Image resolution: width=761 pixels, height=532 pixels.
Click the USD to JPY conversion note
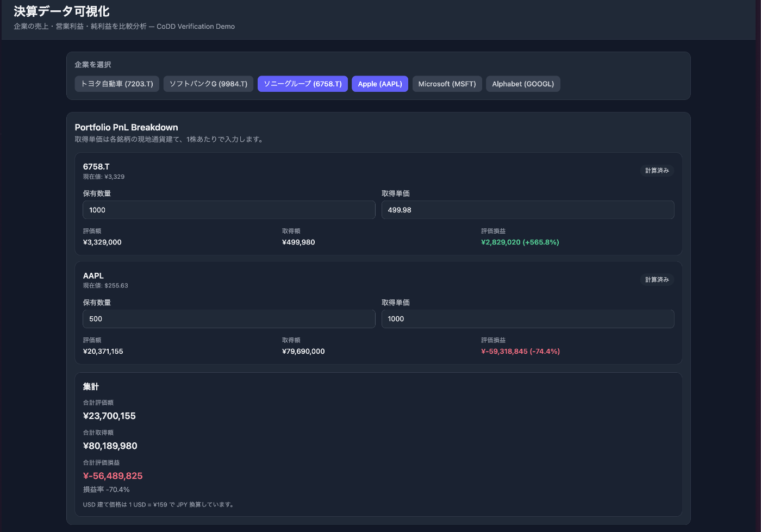click(x=159, y=505)
